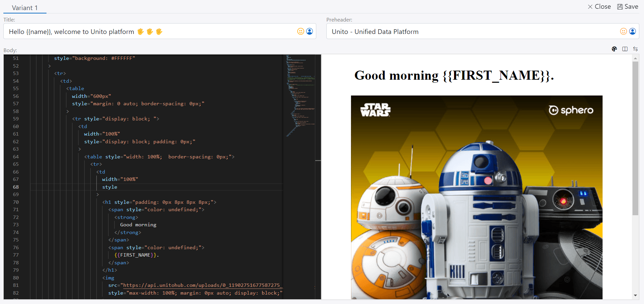Open emoji picker in Preheader field
The image size is (644, 304).
point(623,31)
